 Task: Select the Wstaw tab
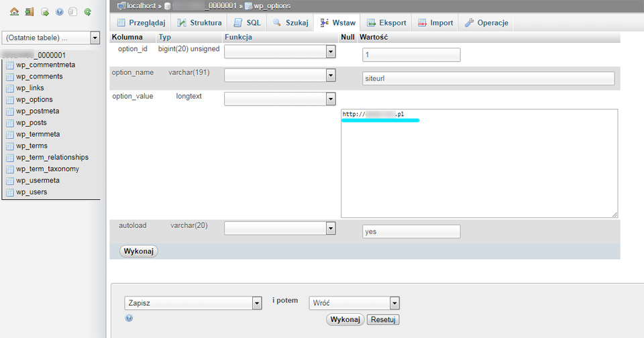337,23
